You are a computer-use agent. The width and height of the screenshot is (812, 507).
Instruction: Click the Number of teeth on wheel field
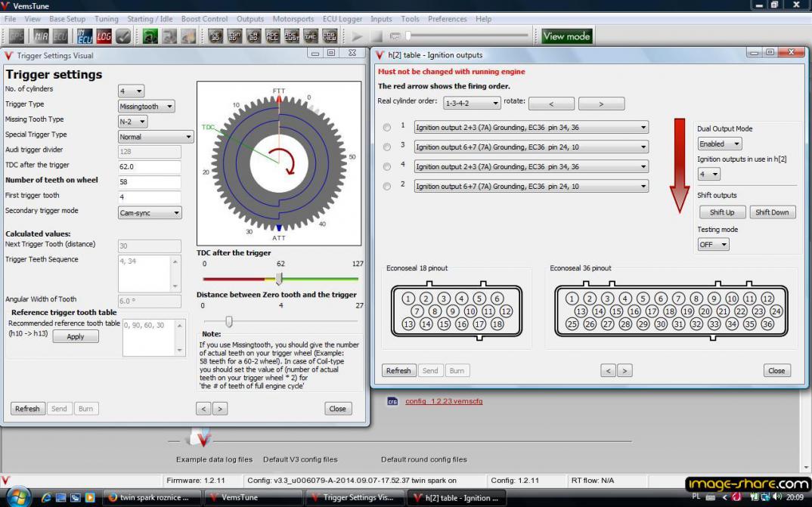[149, 181]
